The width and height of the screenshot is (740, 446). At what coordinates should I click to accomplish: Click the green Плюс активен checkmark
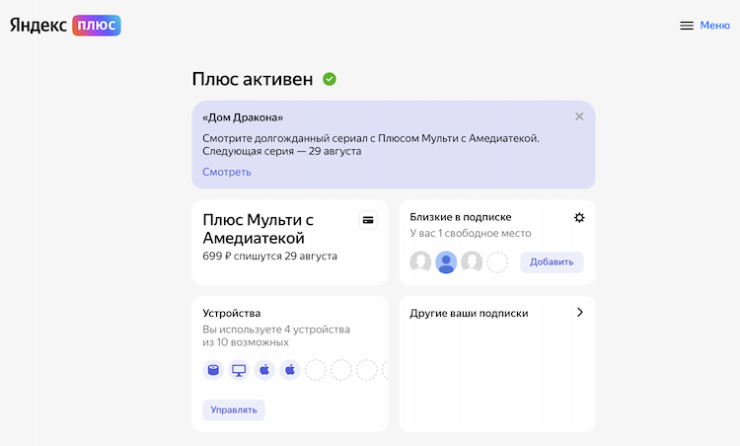click(329, 79)
